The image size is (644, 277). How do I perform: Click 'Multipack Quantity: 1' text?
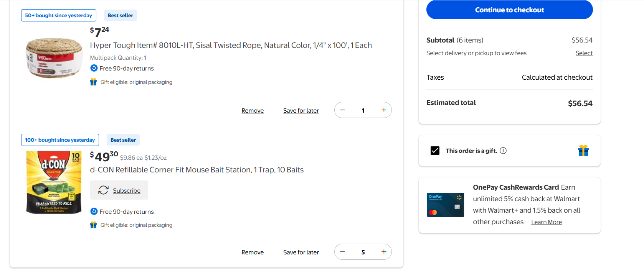click(x=118, y=58)
